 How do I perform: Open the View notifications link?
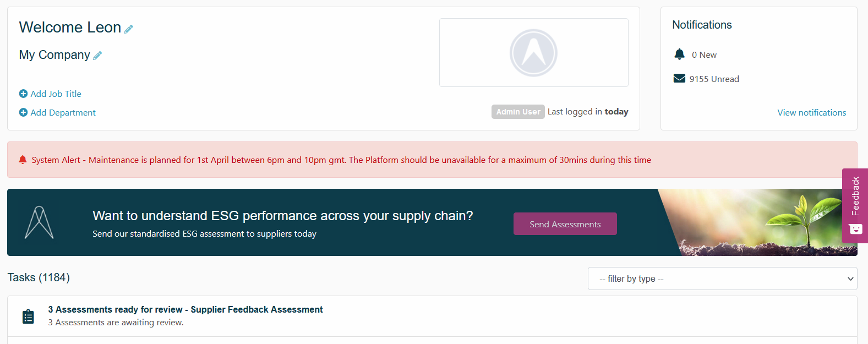click(811, 113)
